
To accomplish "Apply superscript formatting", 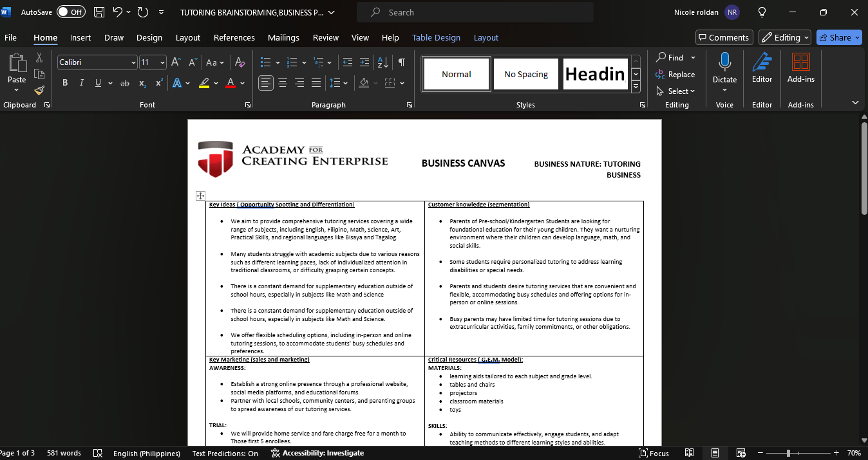I will click(x=158, y=83).
